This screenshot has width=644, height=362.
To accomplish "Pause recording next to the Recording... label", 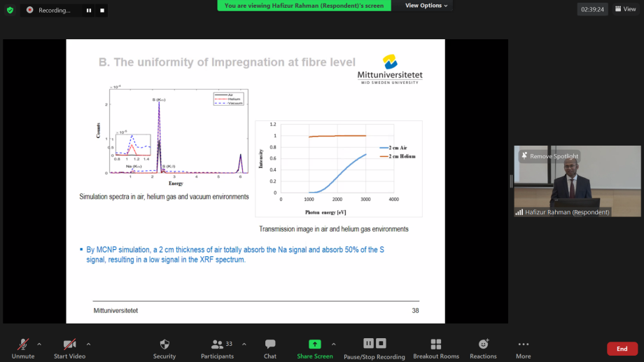I will (89, 11).
